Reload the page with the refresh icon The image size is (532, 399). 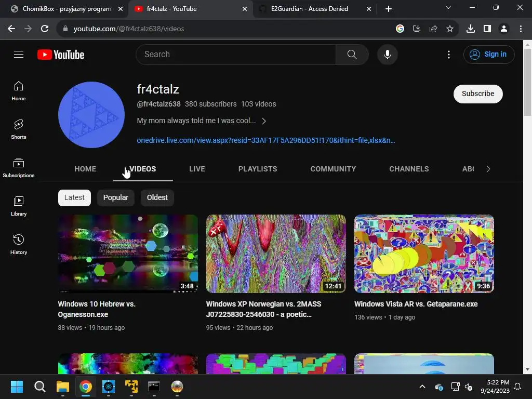(45, 29)
